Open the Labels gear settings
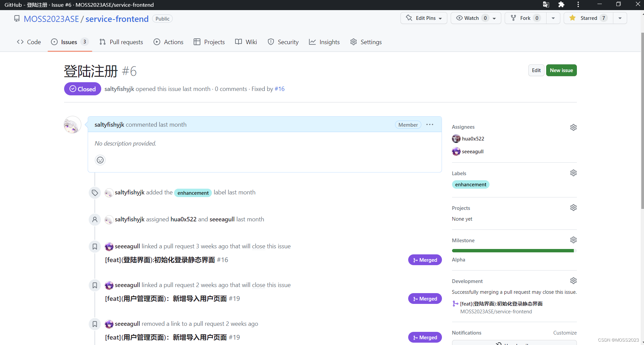 [573, 173]
